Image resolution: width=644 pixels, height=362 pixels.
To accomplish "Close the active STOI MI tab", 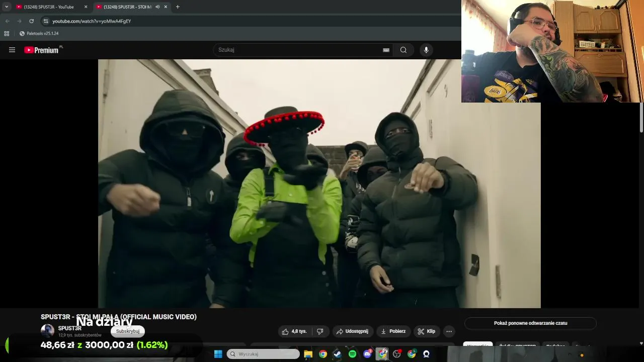I will point(166,7).
